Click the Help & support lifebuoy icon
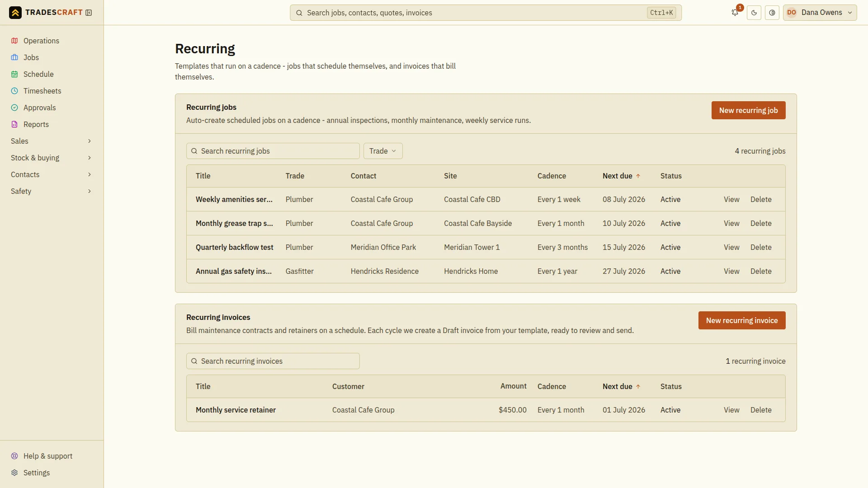The height and width of the screenshot is (488, 868). [x=14, y=456]
